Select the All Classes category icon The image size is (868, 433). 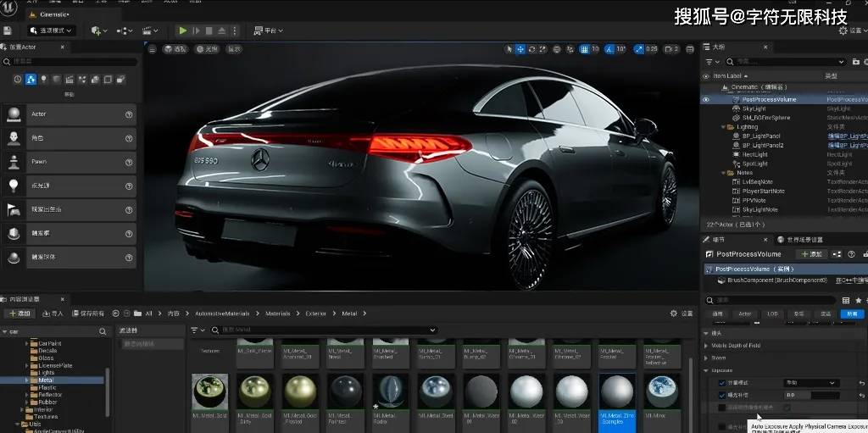pos(120,80)
